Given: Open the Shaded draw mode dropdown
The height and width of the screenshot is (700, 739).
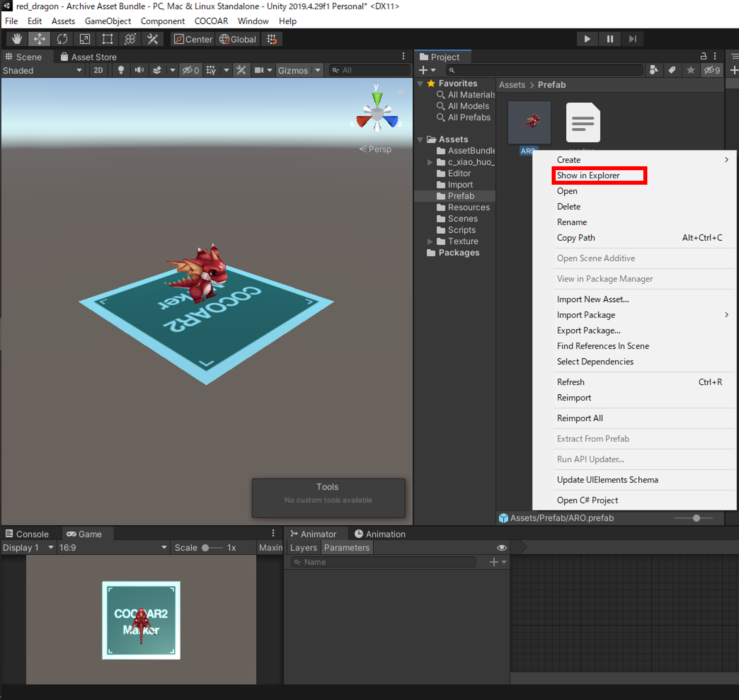Looking at the screenshot, I should (42, 70).
